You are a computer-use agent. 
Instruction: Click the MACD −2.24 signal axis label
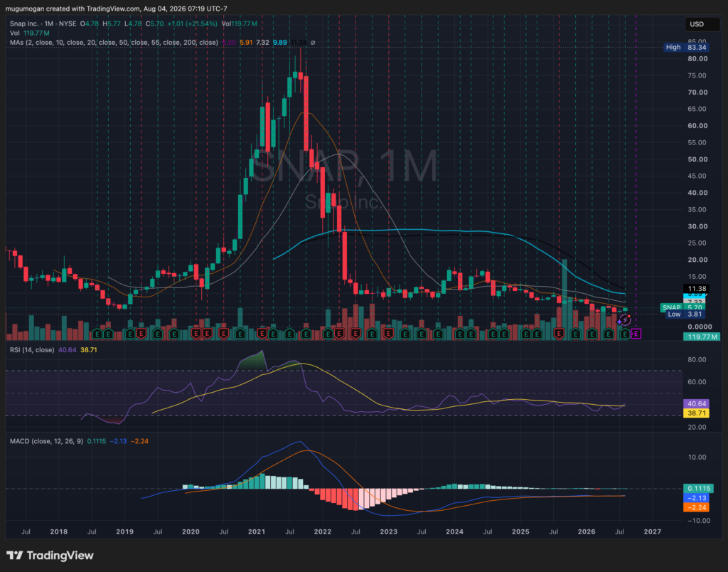(696, 507)
